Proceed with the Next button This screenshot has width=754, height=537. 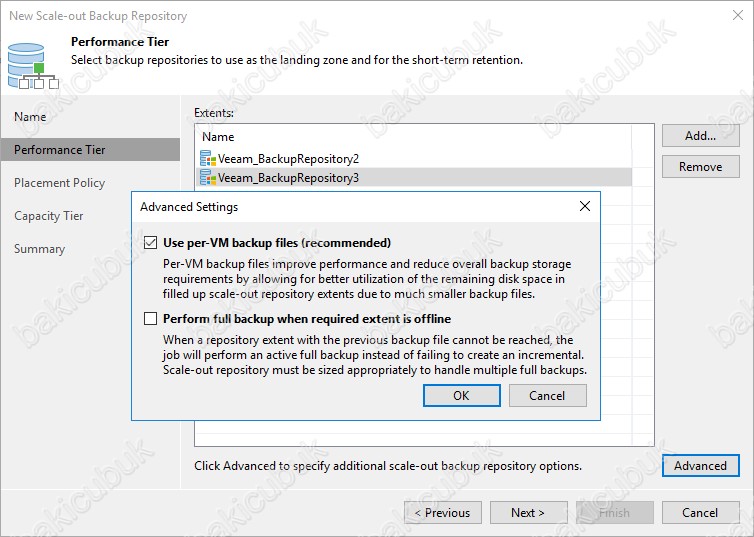(x=528, y=512)
